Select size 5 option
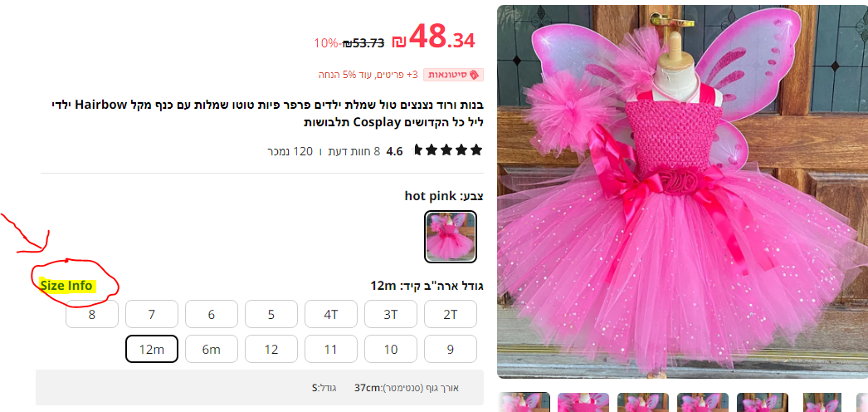868x412 pixels. click(x=271, y=314)
